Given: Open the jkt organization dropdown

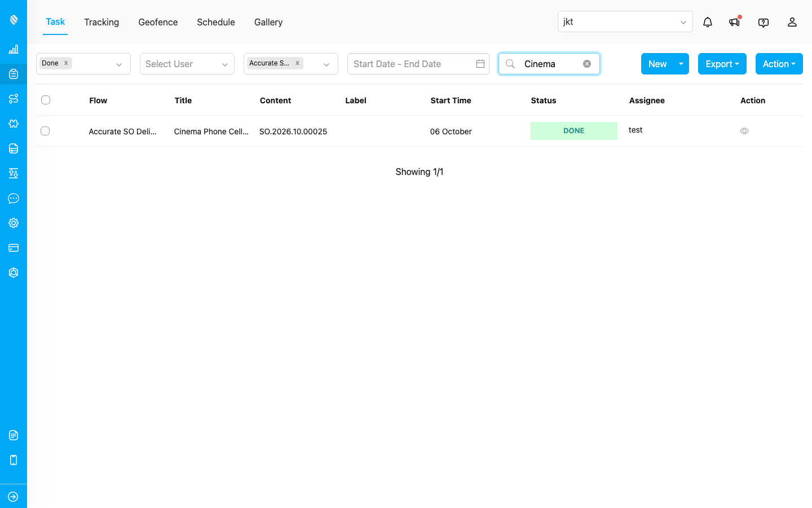Looking at the screenshot, I should (x=625, y=21).
